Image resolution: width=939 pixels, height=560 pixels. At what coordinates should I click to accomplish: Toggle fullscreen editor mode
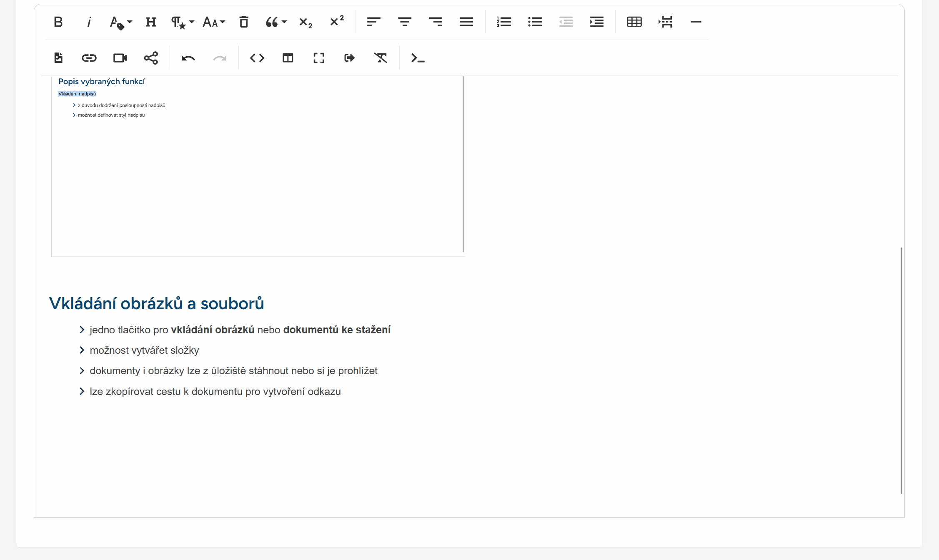(319, 58)
